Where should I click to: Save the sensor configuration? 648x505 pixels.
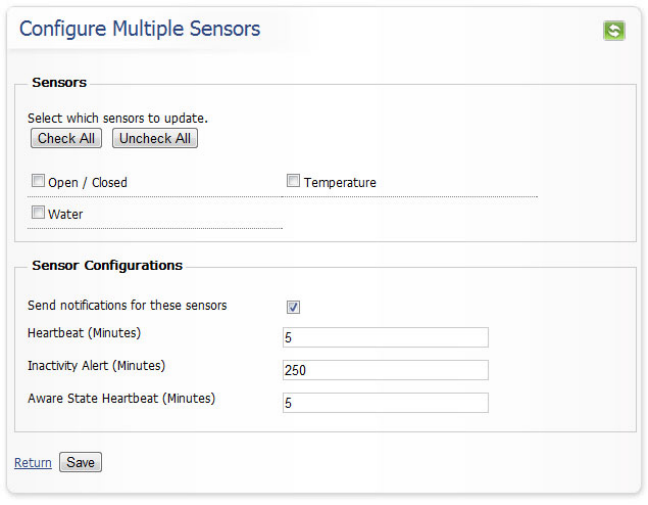point(80,463)
